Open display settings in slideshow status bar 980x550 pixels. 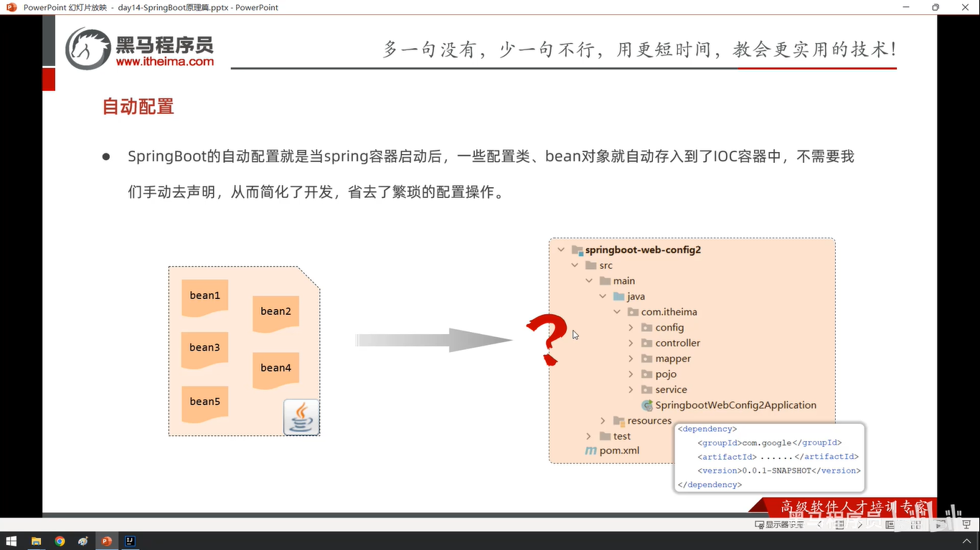[x=779, y=525]
